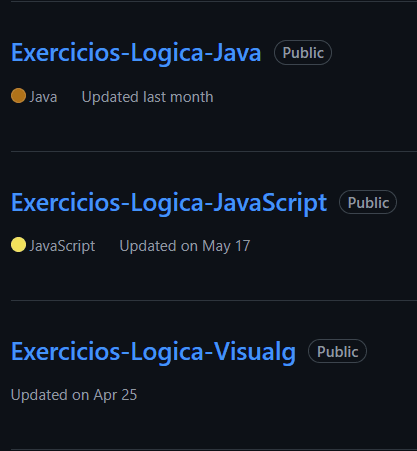Image resolution: width=417 pixels, height=451 pixels.
Task: Open the Exercicios-Logica-Visualg repository link
Action: (153, 352)
